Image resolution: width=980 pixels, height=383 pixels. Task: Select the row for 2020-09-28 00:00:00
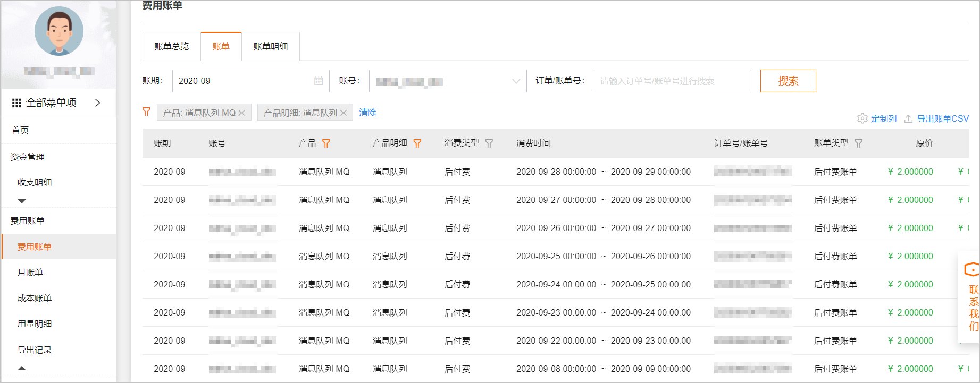[x=556, y=172]
